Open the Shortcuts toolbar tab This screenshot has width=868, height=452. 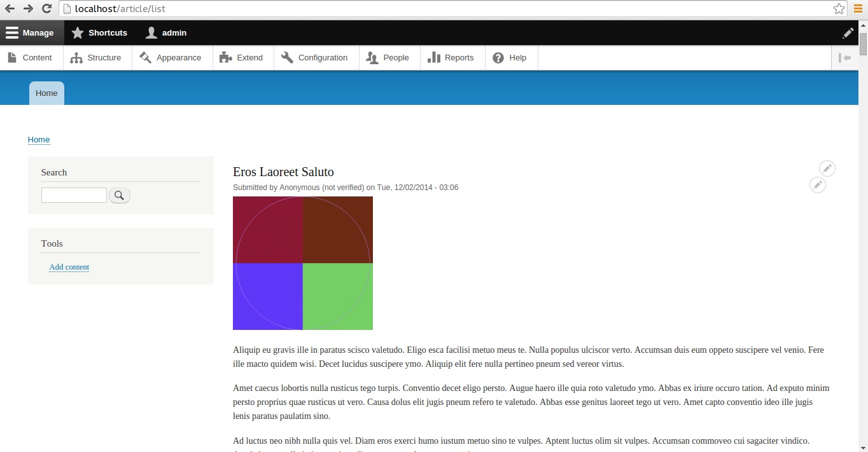(x=99, y=32)
